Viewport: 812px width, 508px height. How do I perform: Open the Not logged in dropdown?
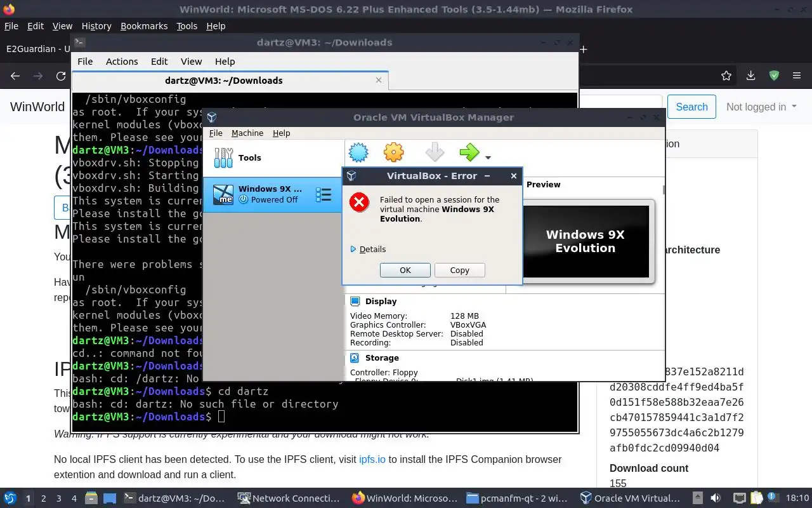pyautogui.click(x=761, y=107)
